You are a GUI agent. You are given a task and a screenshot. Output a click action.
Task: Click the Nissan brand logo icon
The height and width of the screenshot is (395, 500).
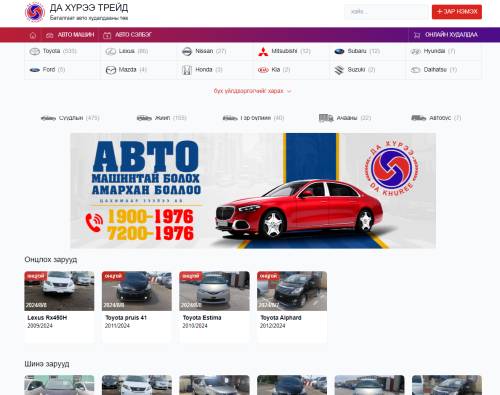[x=187, y=52]
